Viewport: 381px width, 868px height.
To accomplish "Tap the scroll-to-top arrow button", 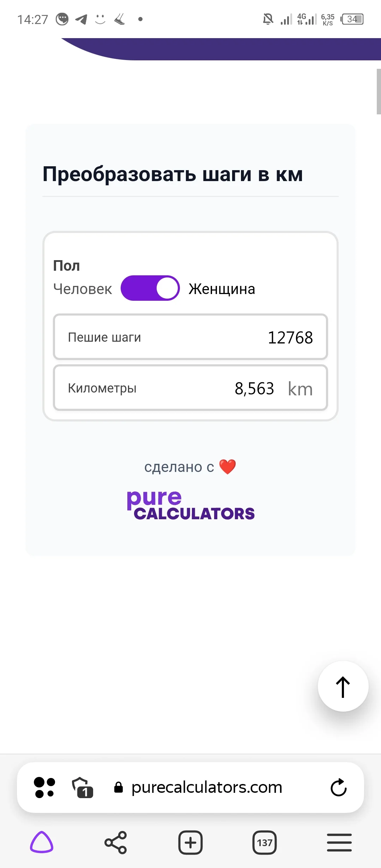I will tap(343, 686).
